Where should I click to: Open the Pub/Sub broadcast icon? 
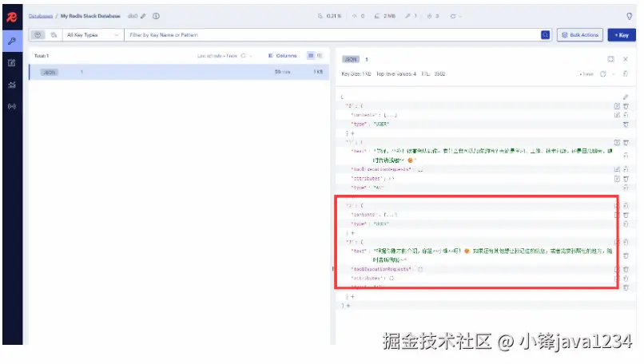pyautogui.click(x=12, y=106)
